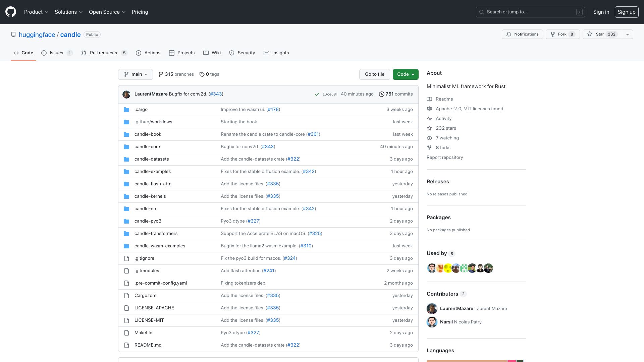This screenshot has width=644, height=362.
Task: Open commit hash 13ce68f
Action: [330, 95]
